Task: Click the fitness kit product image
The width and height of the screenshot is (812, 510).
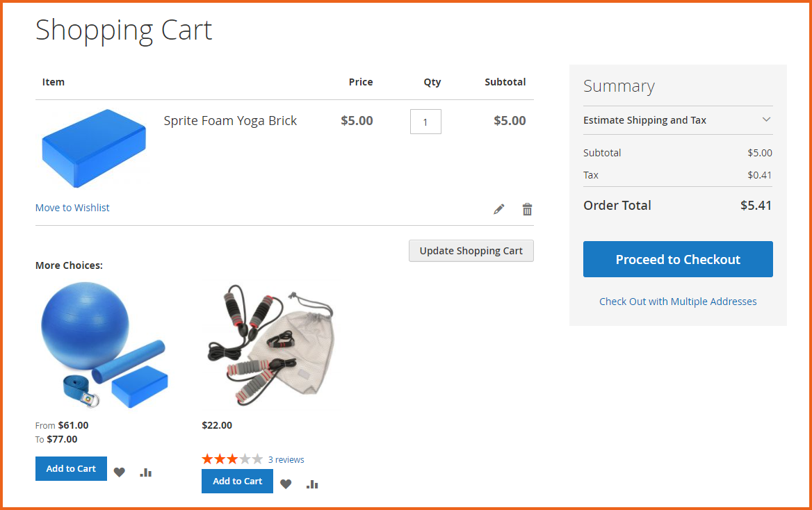Action: 103,345
